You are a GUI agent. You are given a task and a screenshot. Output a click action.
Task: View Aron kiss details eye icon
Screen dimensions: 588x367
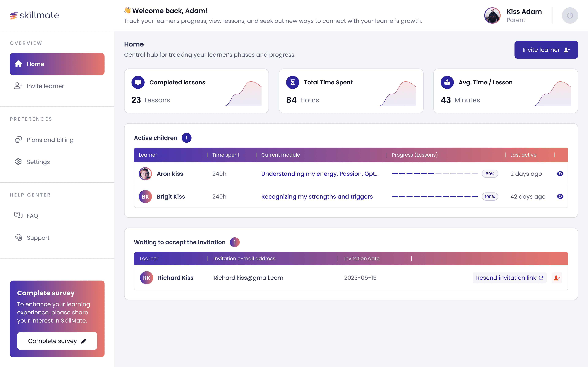(x=560, y=174)
